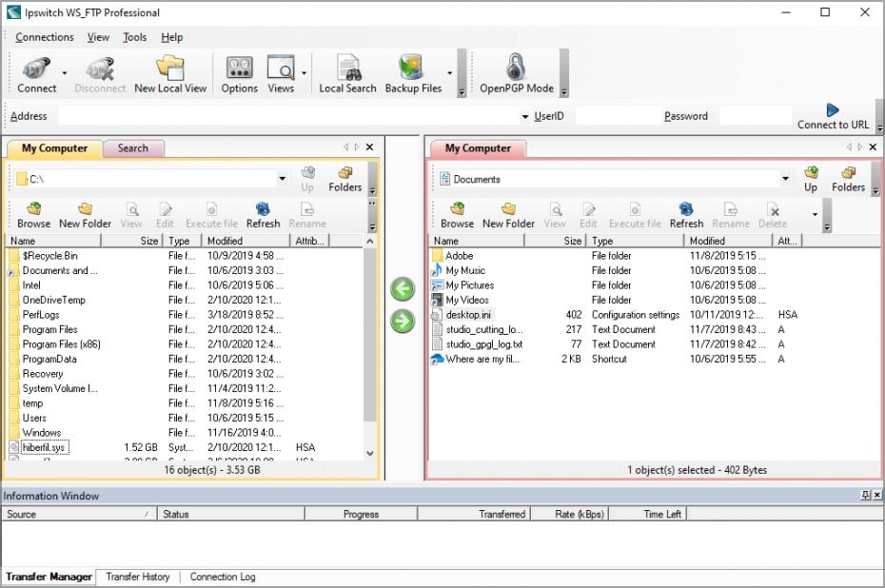This screenshot has width=885, height=588.
Task: Create a New Folder in left pane
Action: click(x=86, y=216)
